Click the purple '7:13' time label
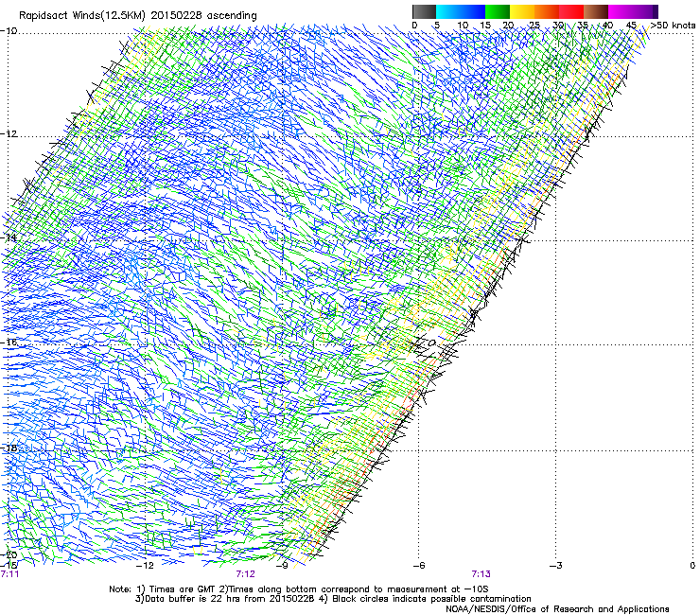Image resolution: width=700 pixels, height=615 pixels. [x=481, y=574]
